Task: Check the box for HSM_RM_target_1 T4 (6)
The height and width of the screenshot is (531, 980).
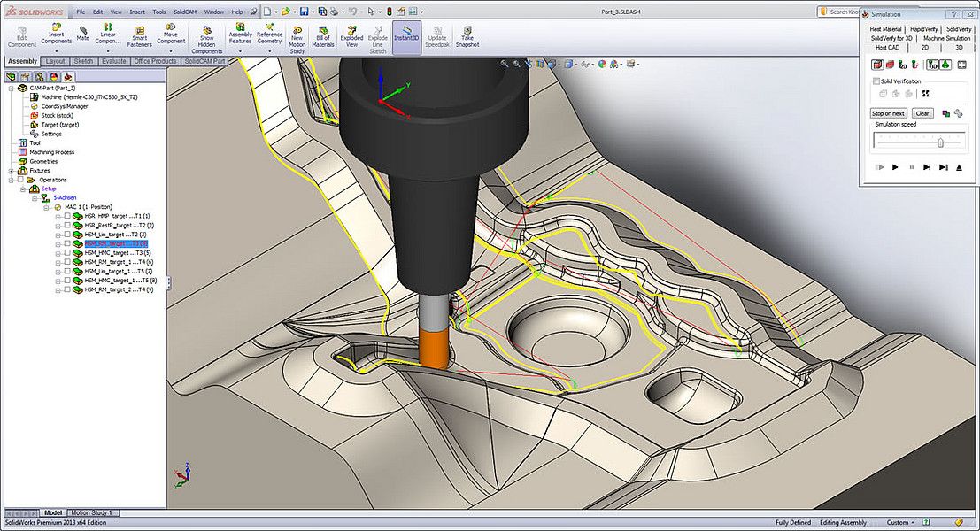Action: [67, 262]
